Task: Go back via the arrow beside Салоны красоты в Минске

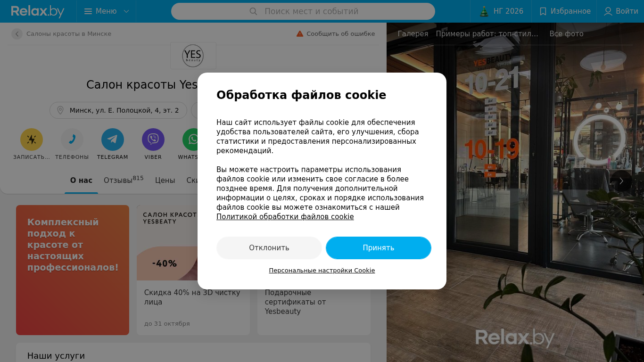Action: coord(17,34)
